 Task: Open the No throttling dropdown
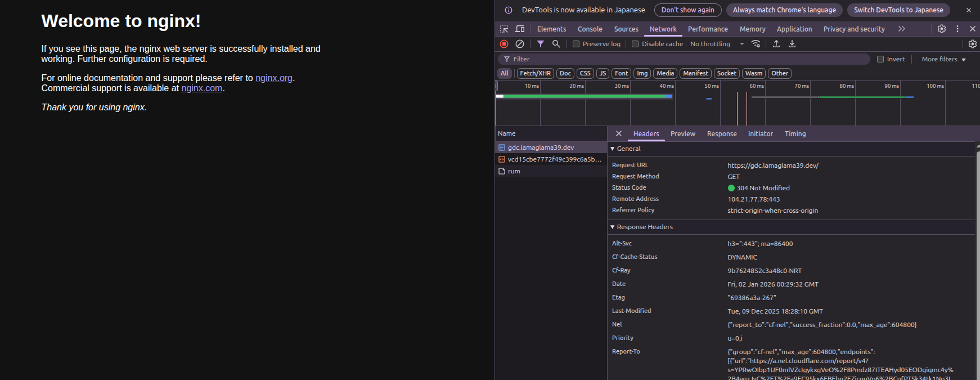[717, 44]
